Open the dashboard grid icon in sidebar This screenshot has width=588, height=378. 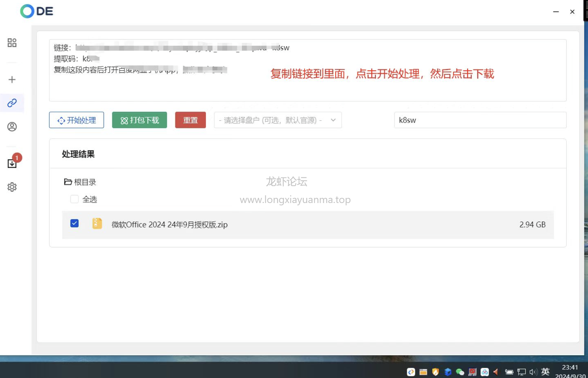point(12,43)
